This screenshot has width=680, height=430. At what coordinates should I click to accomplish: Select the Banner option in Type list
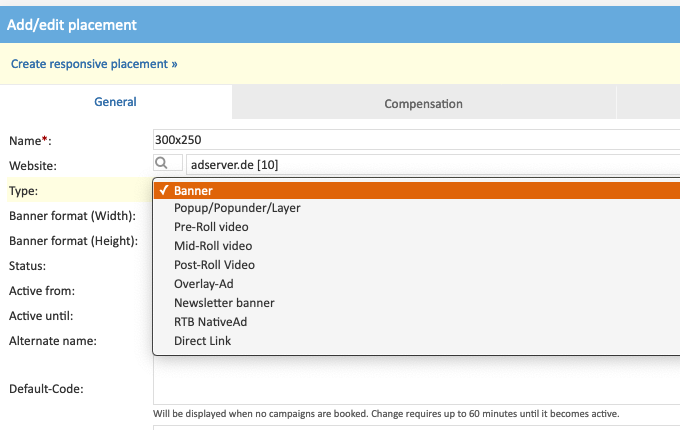tap(417, 191)
